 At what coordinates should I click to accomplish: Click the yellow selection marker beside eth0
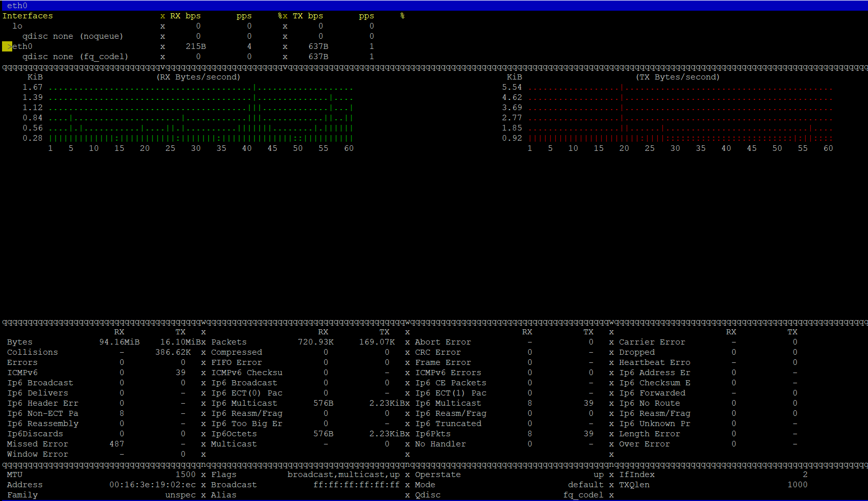pyautogui.click(x=7, y=46)
